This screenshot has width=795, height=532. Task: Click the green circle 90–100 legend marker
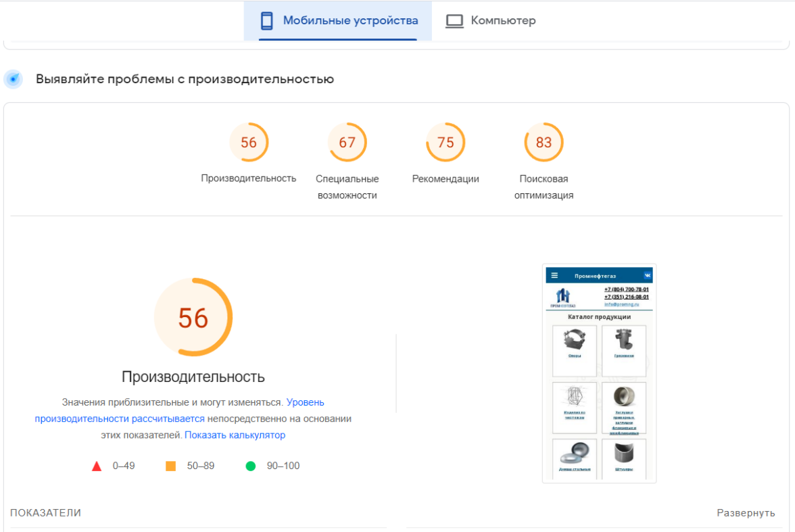click(x=251, y=466)
